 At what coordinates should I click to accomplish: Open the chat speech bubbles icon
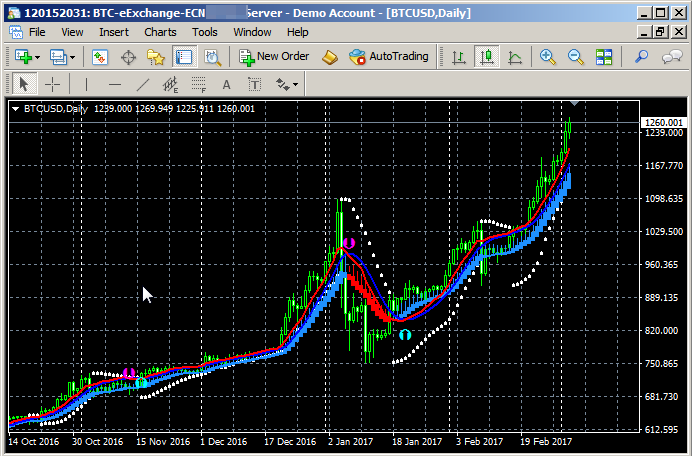[x=672, y=57]
